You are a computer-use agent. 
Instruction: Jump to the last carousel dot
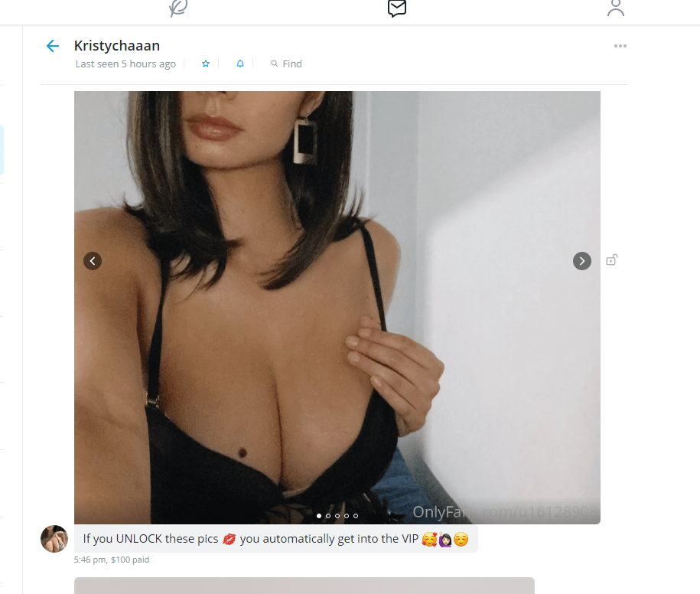(356, 516)
